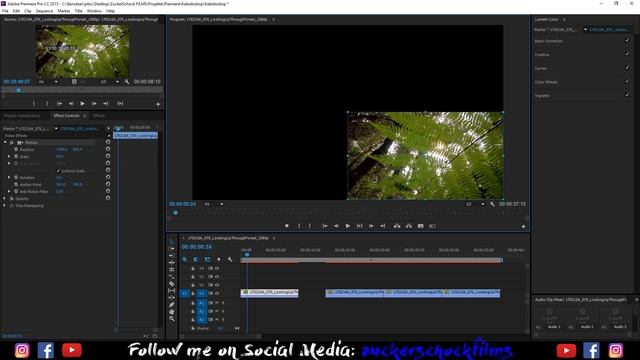Select the Razor tool
Viewport: 640px width, 360px height.
171,284
